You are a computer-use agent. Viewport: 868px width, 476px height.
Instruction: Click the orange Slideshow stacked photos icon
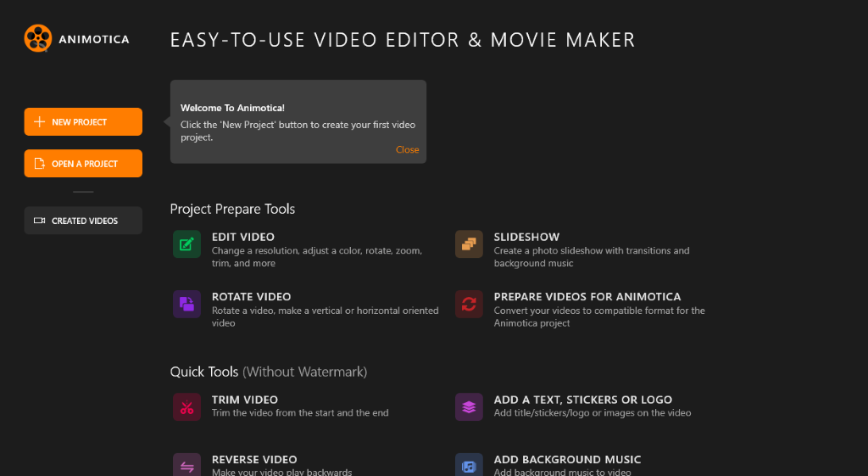click(x=469, y=244)
